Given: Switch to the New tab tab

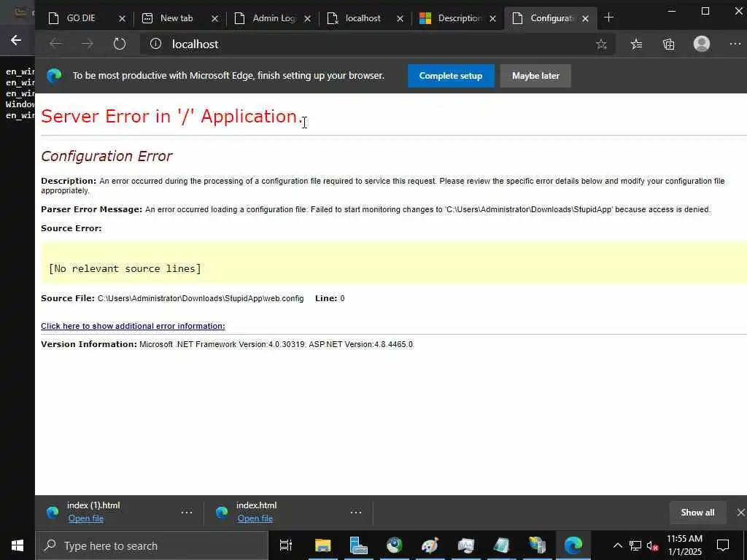Looking at the screenshot, I should tap(177, 18).
